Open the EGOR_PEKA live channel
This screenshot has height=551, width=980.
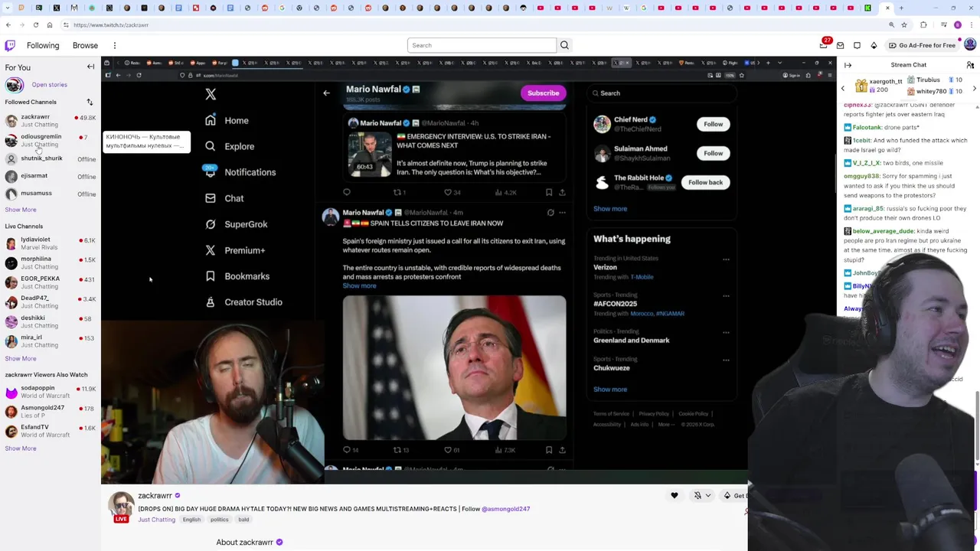coord(50,282)
